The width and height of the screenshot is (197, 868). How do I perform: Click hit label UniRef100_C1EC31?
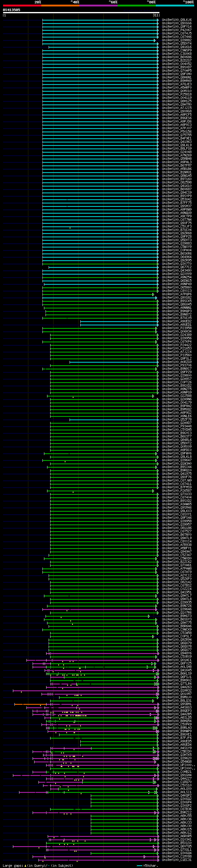point(177,860)
